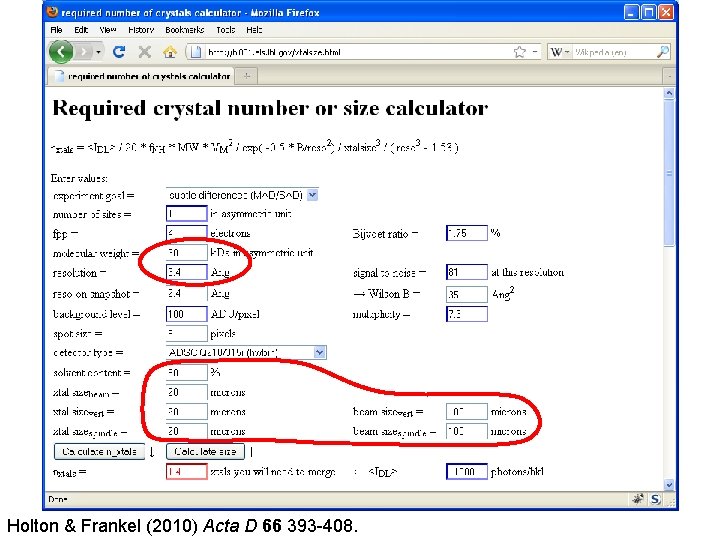Open the detector type dropdown
The height and width of the screenshot is (540, 720).
pyautogui.click(x=246, y=353)
